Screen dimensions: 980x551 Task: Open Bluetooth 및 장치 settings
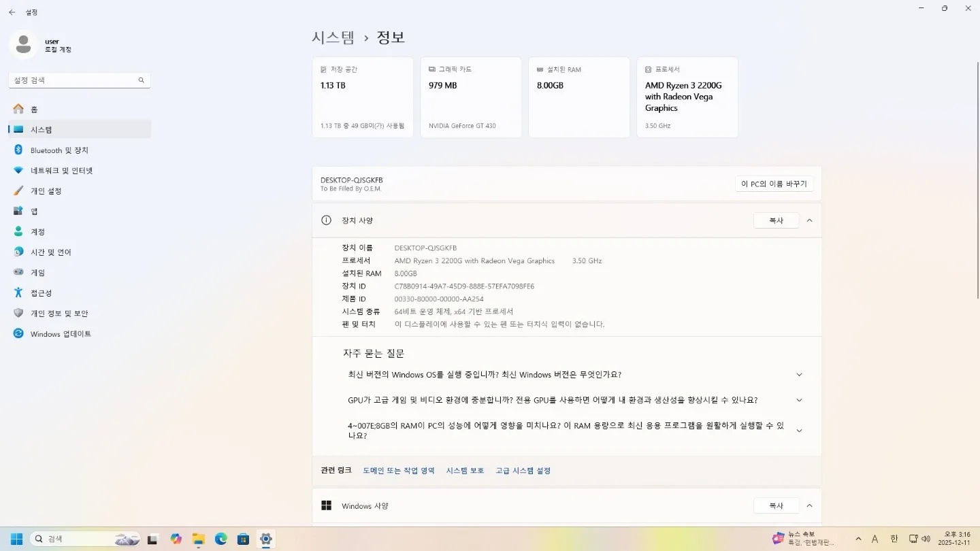click(79, 150)
